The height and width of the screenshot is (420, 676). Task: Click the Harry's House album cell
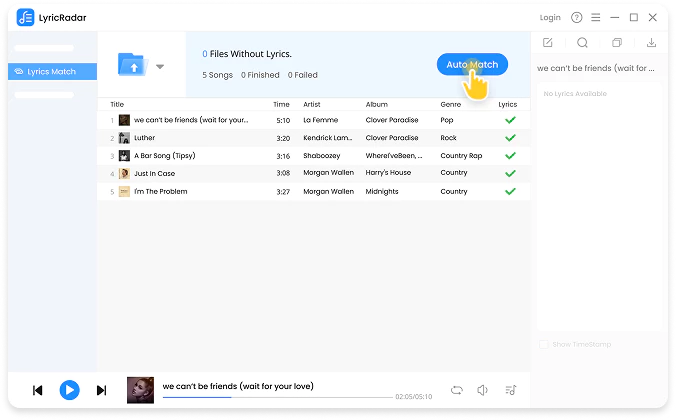point(388,172)
